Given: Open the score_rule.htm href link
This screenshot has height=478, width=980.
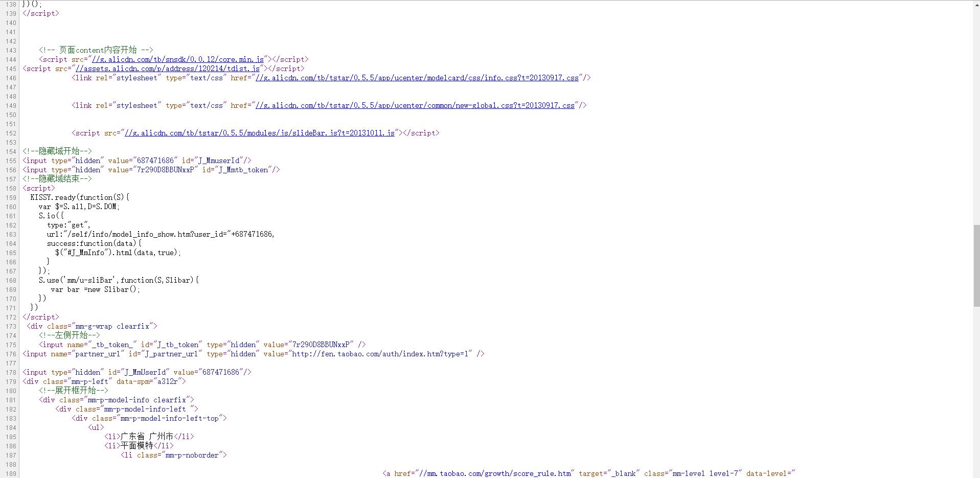Looking at the screenshot, I should 495,473.
